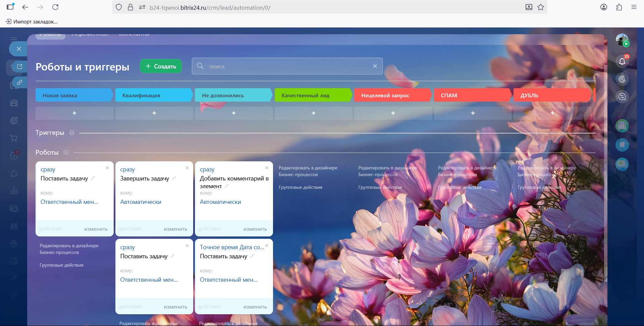The height and width of the screenshot is (326, 644).
Task: Add a trigger under Квалификация
Action: [x=154, y=113]
